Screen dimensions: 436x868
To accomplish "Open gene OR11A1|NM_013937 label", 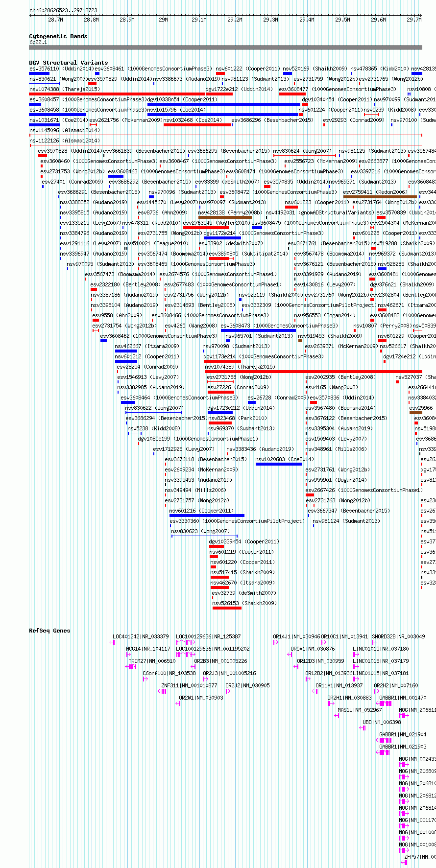I will [x=339, y=685].
